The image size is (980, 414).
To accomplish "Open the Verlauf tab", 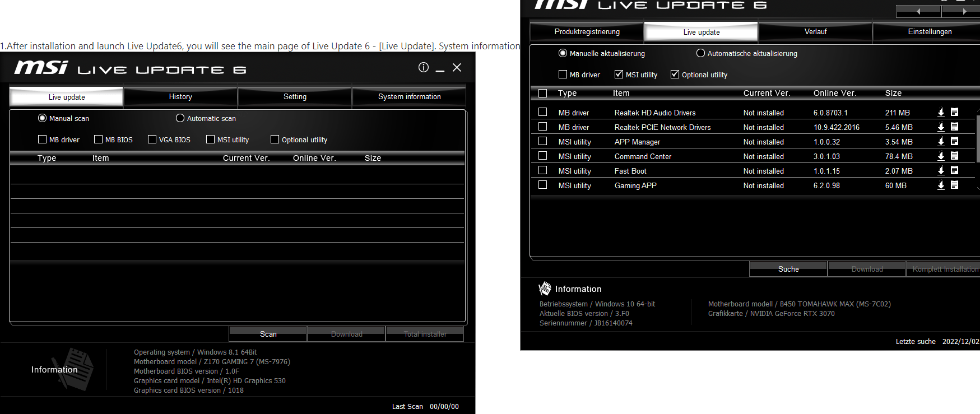I will coord(815,32).
